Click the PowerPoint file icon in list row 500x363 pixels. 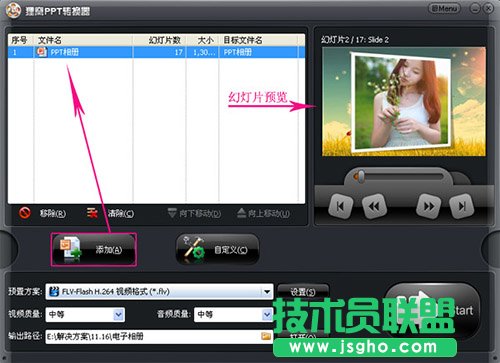tap(42, 52)
